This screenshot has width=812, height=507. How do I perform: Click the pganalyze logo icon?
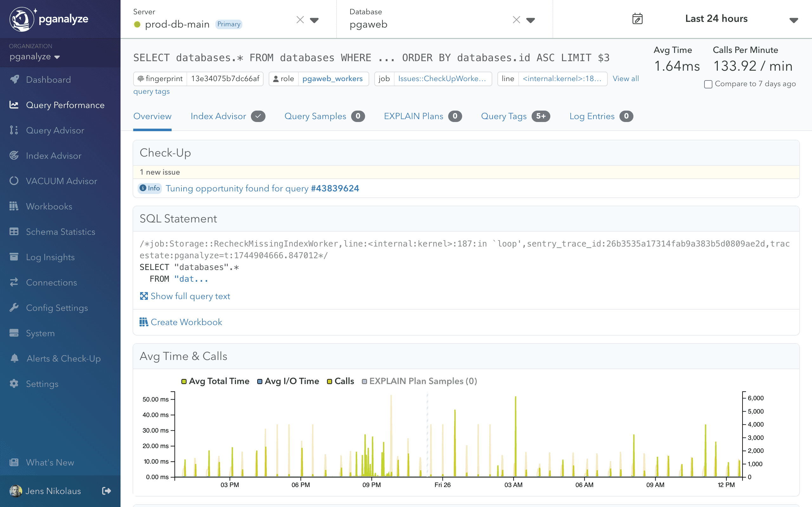(x=22, y=19)
